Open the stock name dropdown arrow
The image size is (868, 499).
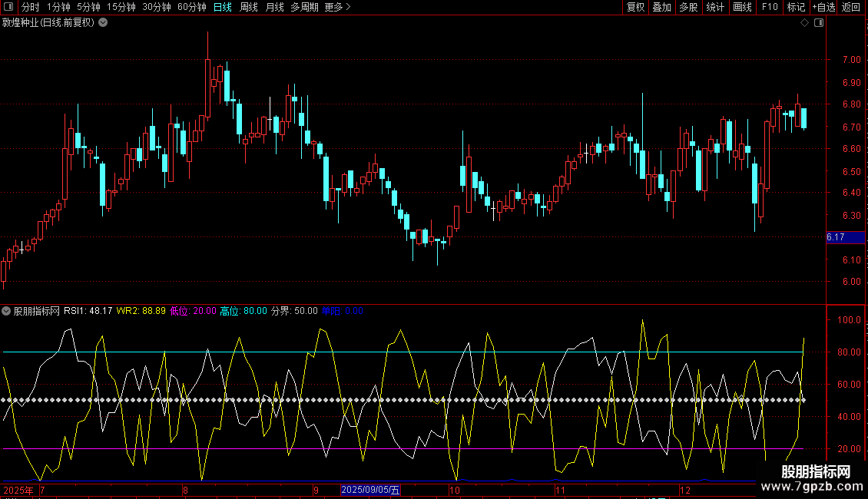coord(103,22)
